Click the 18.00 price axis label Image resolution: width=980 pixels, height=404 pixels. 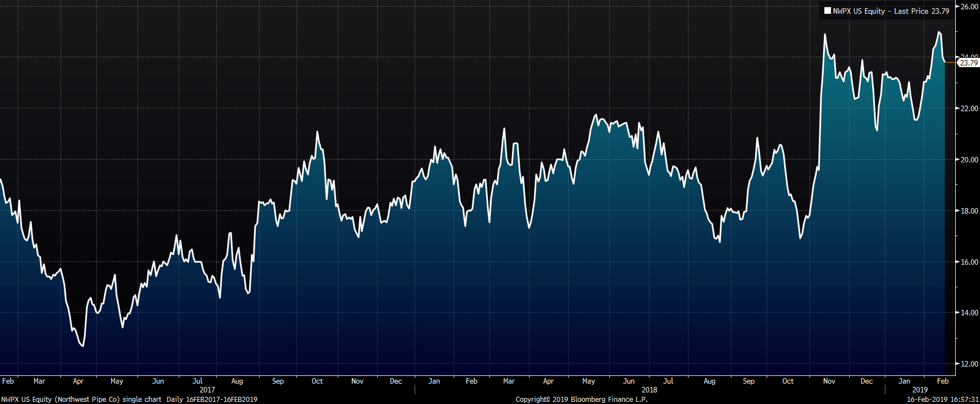click(969, 211)
